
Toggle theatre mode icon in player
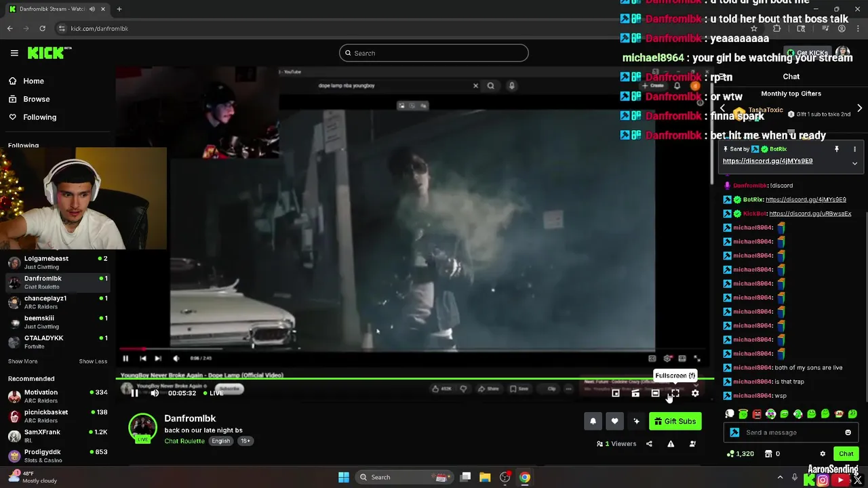click(x=655, y=393)
